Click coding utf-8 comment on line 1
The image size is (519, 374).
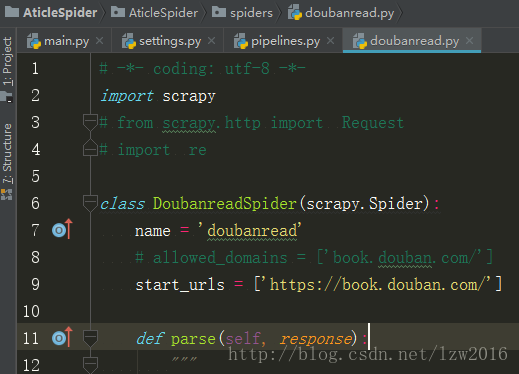(202, 69)
